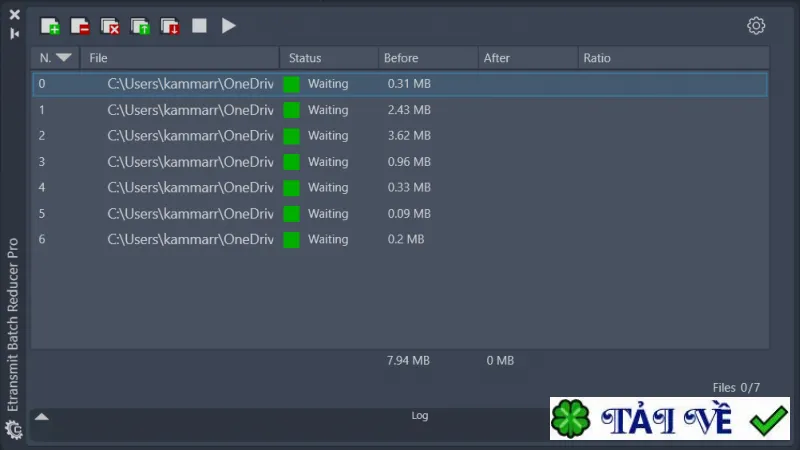Viewport: 800px width, 450px height.
Task: Click the 0.33 MB size cell
Action: click(409, 187)
